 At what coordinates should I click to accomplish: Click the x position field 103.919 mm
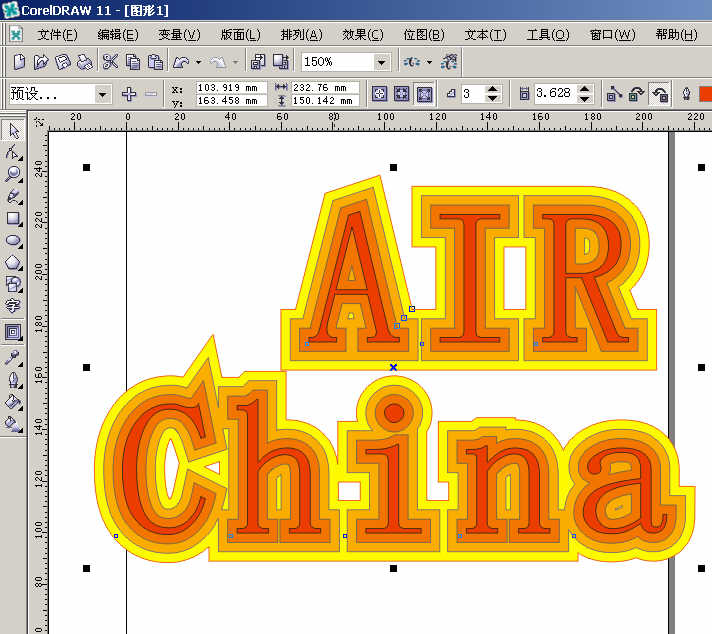coord(231,87)
